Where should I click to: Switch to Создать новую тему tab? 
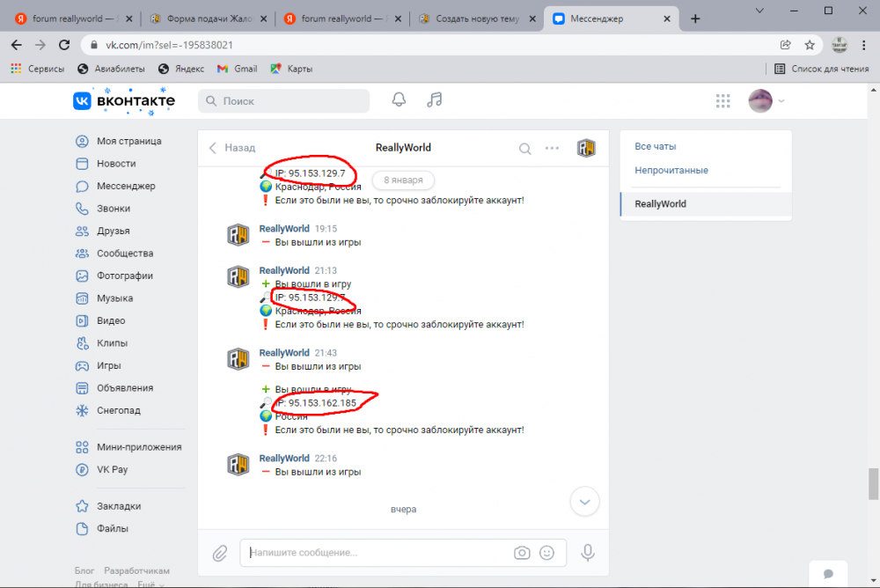pyautogui.click(x=476, y=18)
